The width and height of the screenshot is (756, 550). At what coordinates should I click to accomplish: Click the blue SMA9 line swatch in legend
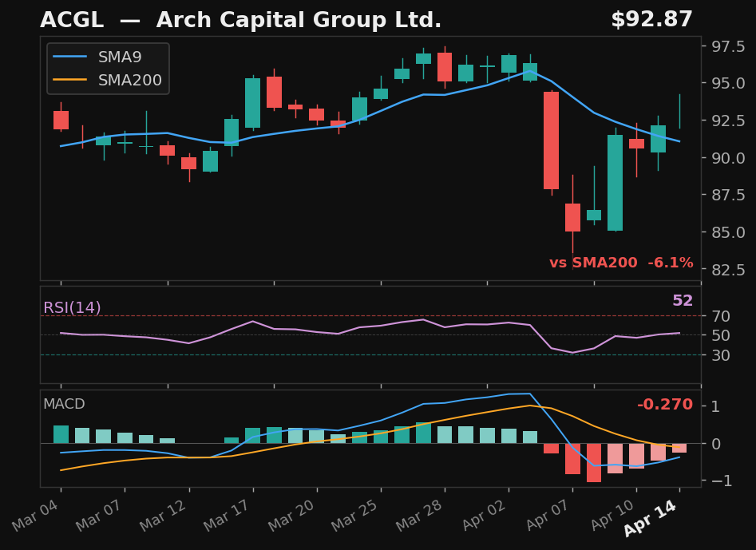69,57
